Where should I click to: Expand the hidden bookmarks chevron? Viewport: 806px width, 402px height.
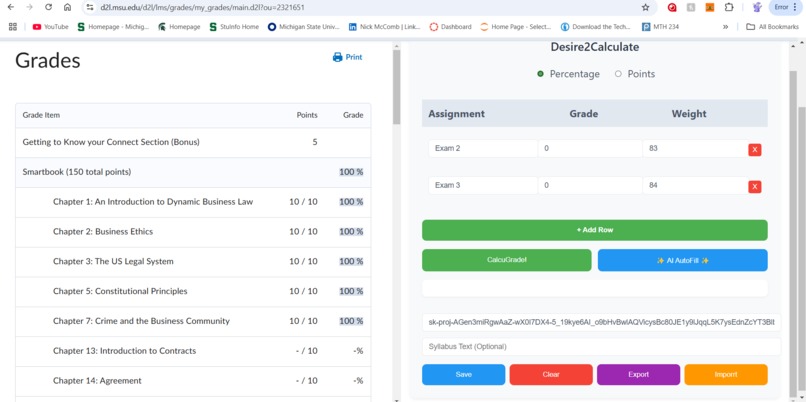tap(725, 27)
